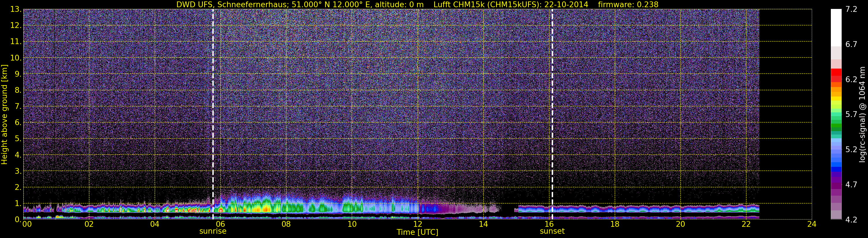Viewport: 868px width, 238px height.
Task: Click the 14 time tick label
Action: [x=483, y=224]
